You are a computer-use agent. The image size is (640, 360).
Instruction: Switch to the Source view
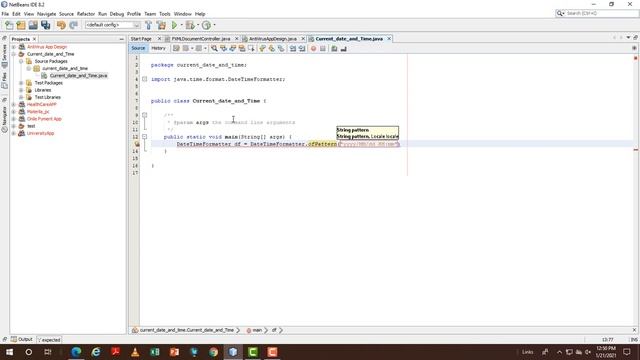point(138,48)
